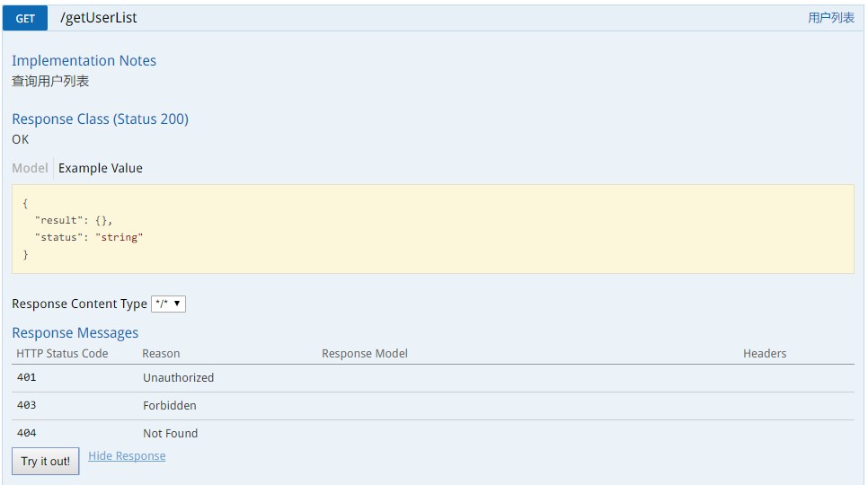Click the Response Class (Status 200) heading

pos(100,119)
